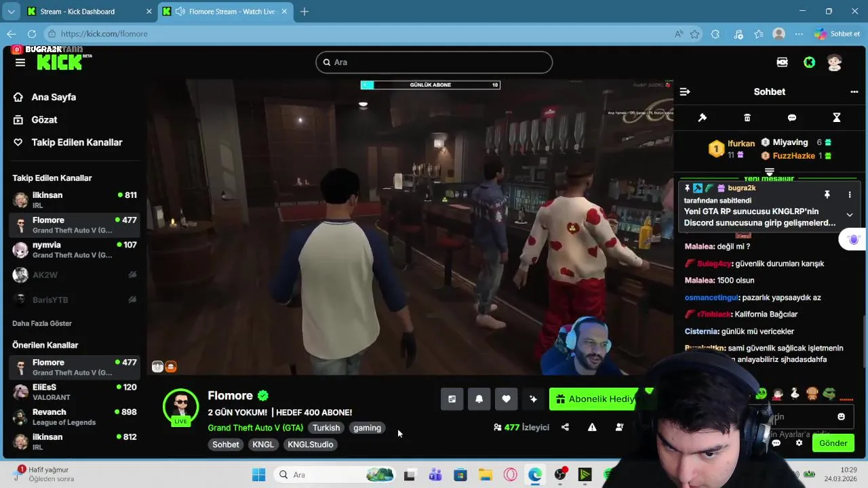Open the stream camera icon in header

(782, 62)
